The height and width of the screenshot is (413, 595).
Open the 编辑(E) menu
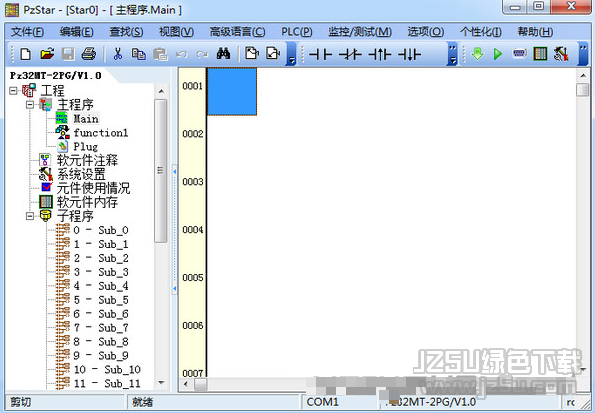(77, 32)
